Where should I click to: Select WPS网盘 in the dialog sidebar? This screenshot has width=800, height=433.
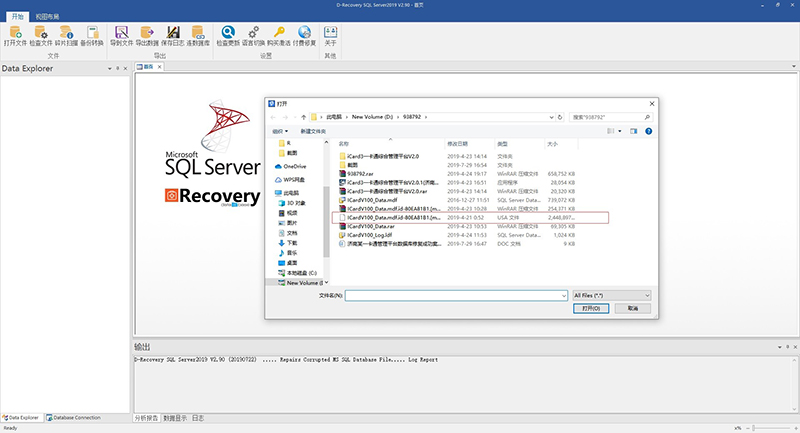click(x=290, y=180)
